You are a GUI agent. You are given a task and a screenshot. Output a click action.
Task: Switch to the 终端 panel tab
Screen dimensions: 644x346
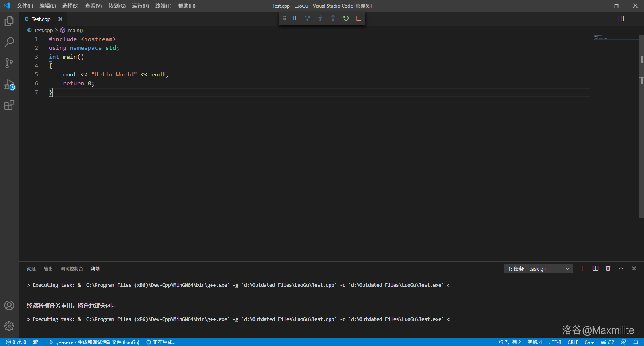coord(95,269)
